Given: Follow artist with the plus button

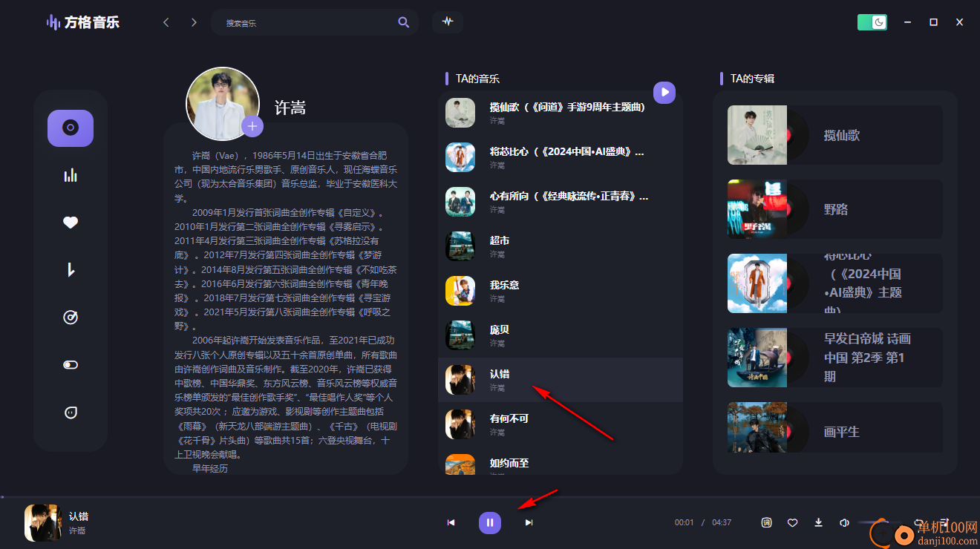Looking at the screenshot, I should (x=252, y=127).
